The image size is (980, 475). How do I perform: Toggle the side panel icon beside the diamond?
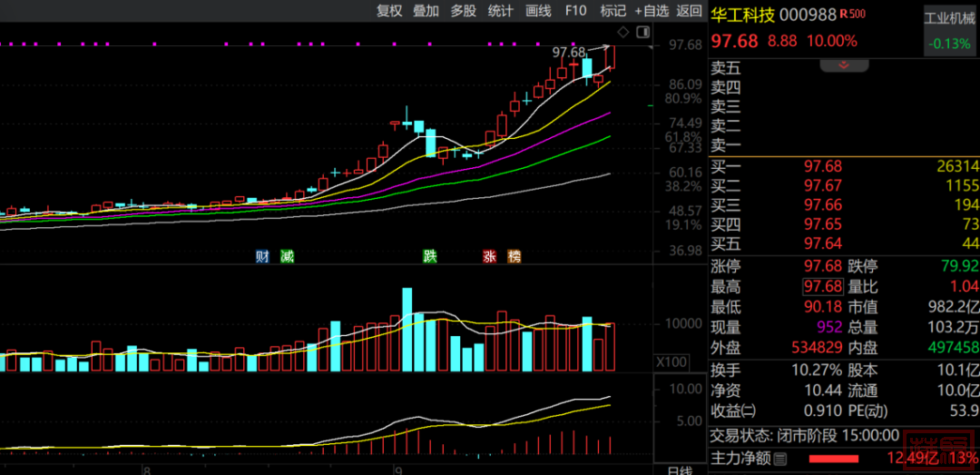(x=645, y=33)
